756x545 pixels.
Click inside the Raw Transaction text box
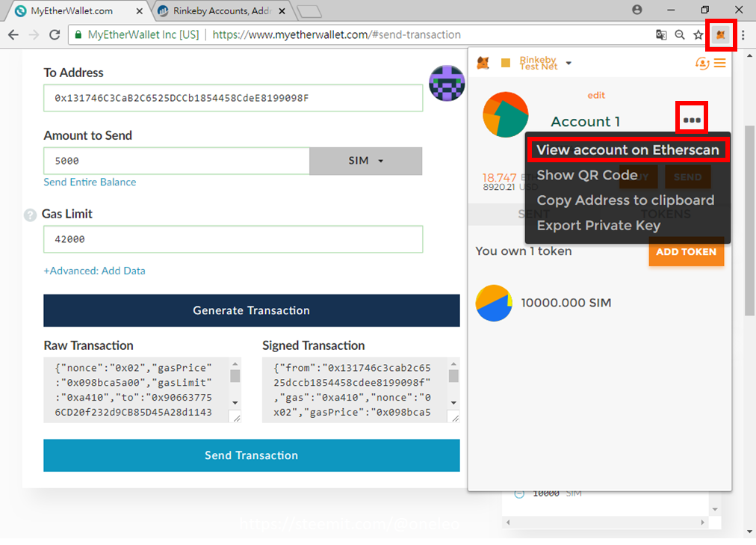[136, 389]
